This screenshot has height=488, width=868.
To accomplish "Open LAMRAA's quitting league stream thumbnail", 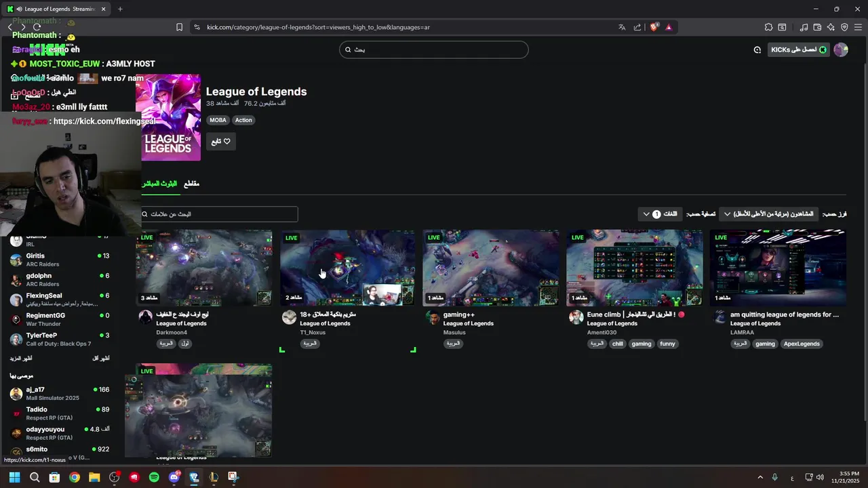I will [x=778, y=268].
